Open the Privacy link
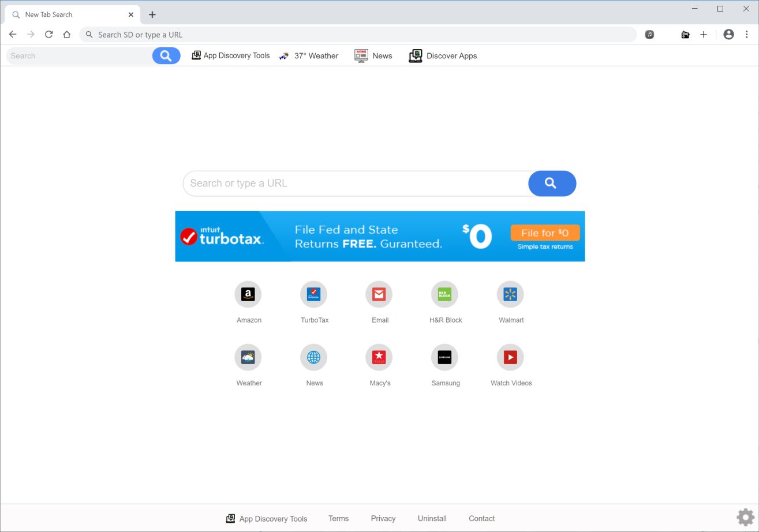The image size is (759, 532). pyautogui.click(x=383, y=519)
